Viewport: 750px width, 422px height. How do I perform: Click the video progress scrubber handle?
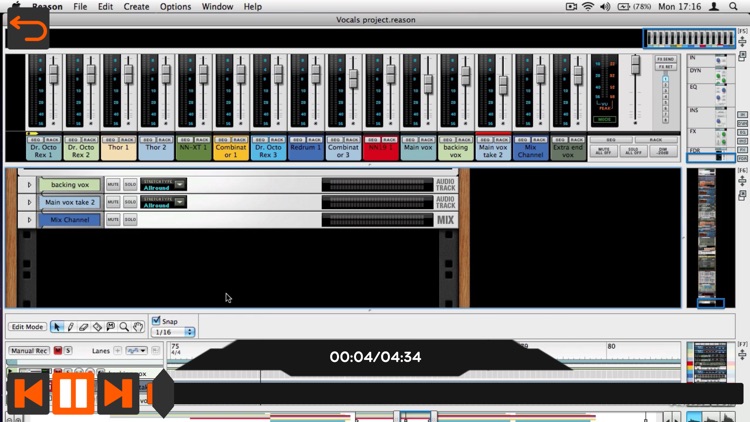click(x=163, y=393)
